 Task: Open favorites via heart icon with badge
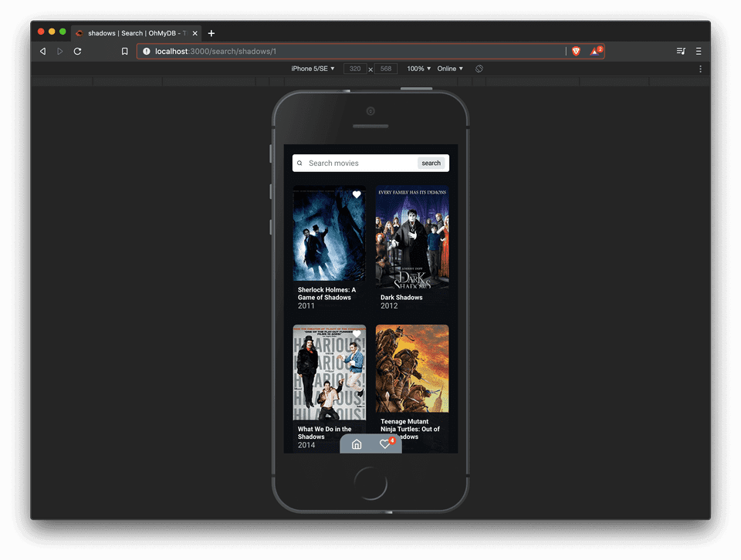pyautogui.click(x=385, y=444)
